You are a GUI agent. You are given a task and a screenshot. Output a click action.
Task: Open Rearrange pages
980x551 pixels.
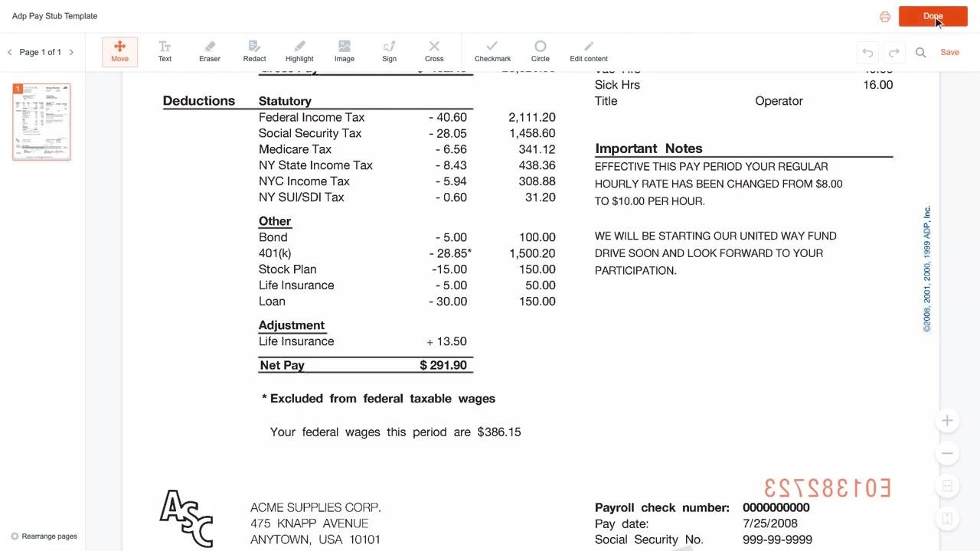[44, 536]
